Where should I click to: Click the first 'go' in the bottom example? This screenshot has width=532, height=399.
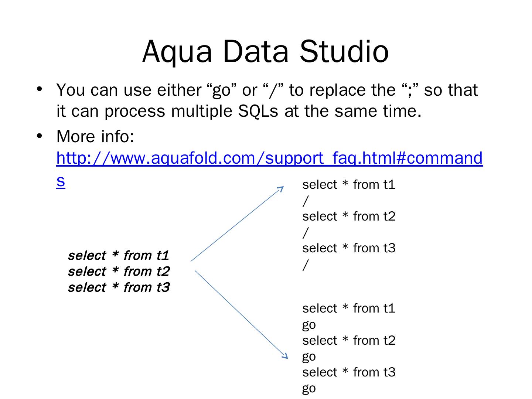click(309, 325)
